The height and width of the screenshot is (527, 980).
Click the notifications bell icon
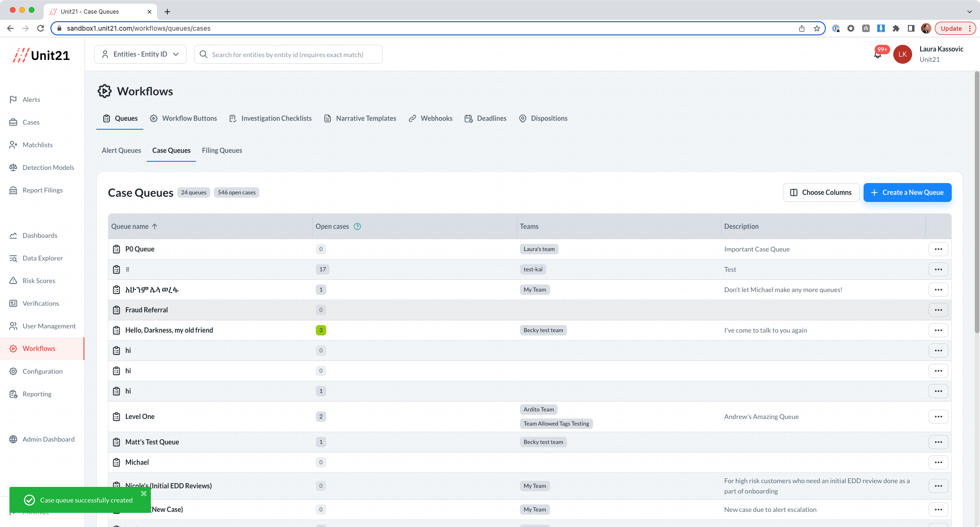click(878, 55)
